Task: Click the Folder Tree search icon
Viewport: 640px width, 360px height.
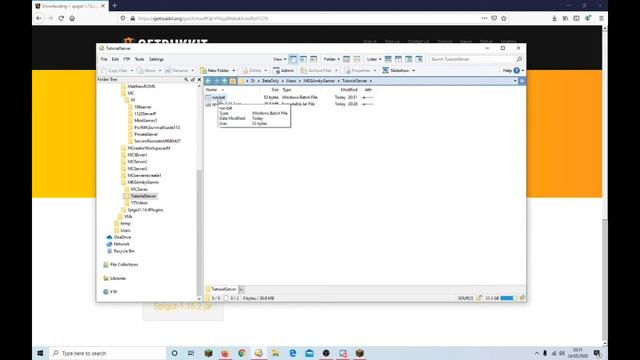Action: (186, 80)
